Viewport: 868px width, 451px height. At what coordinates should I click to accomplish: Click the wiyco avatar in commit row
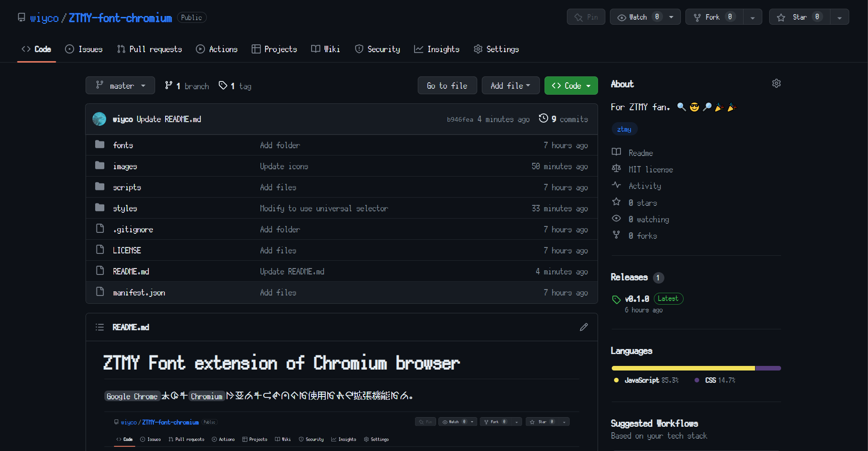coord(99,119)
